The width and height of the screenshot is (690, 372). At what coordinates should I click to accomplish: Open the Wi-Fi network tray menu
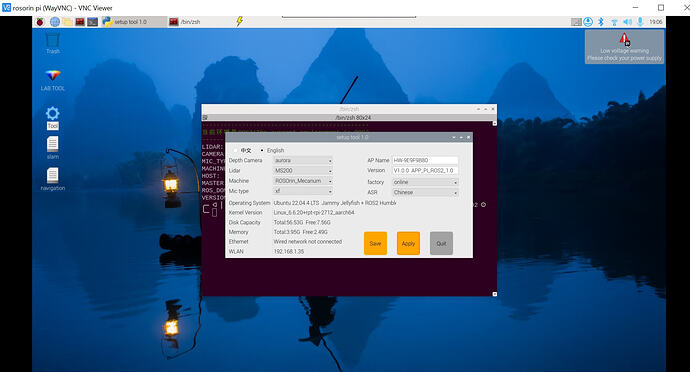[x=615, y=22]
